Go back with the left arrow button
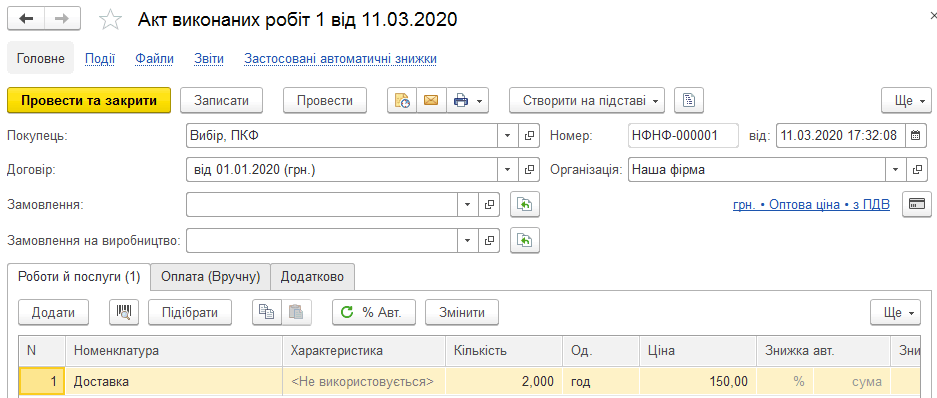Image resolution: width=937 pixels, height=398 pixels. (x=26, y=19)
